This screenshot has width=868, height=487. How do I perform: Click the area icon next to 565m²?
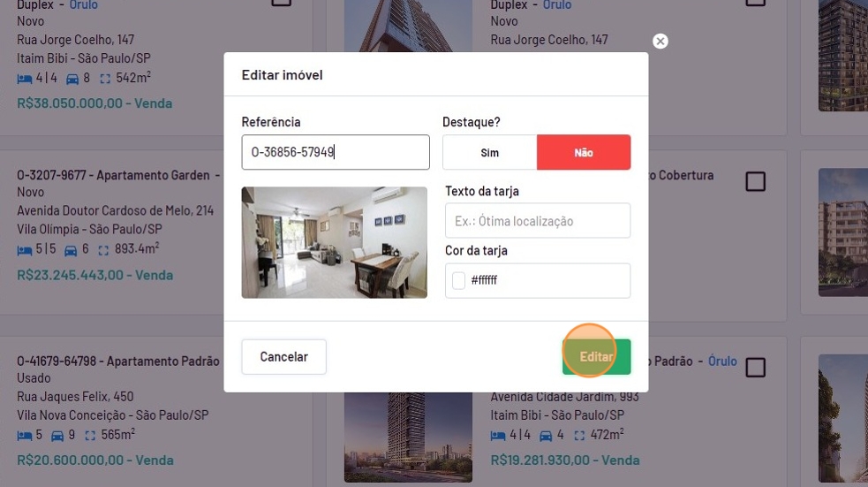tap(90, 436)
